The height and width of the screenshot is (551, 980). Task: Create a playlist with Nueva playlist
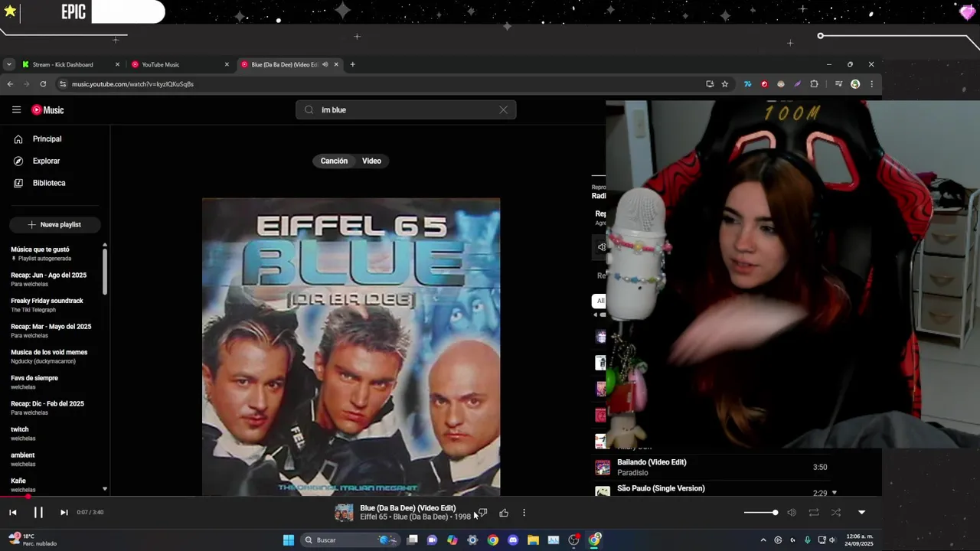(54, 225)
